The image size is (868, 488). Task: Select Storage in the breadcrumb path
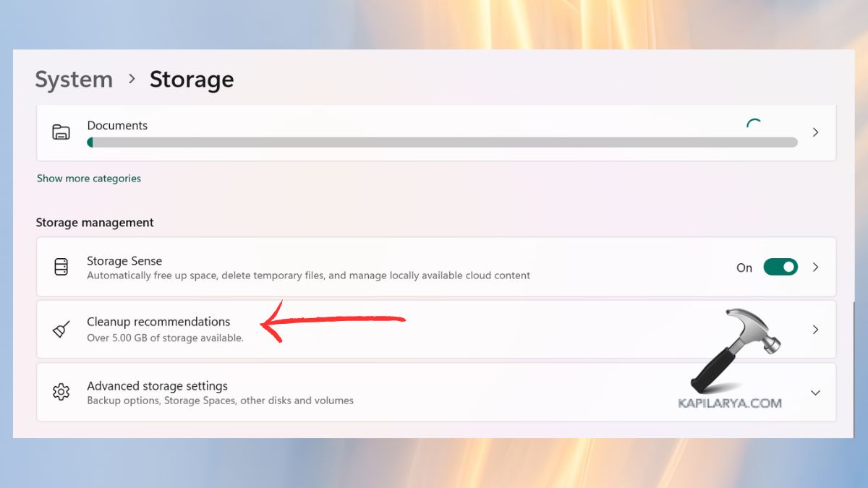(192, 80)
